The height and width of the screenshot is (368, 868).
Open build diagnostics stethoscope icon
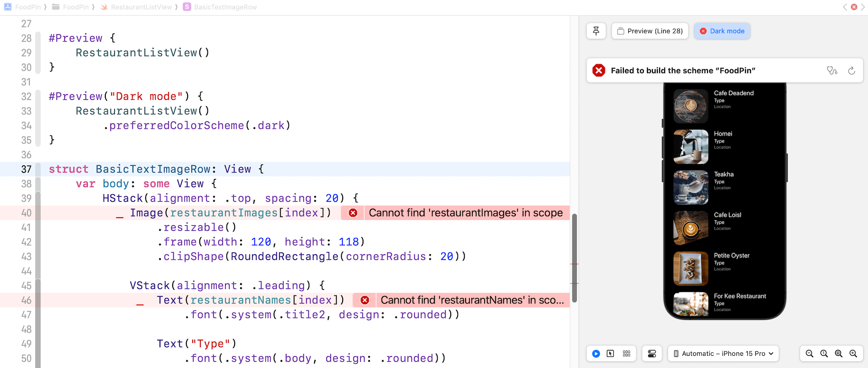(x=832, y=70)
